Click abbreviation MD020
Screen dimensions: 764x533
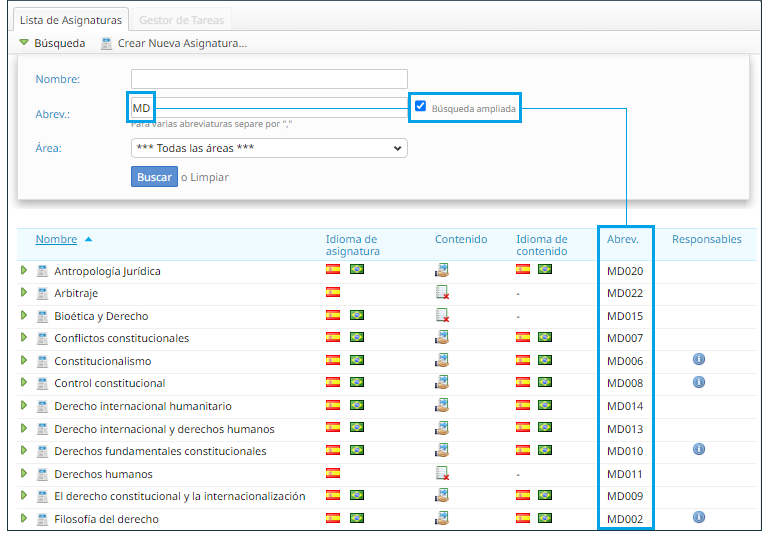(625, 271)
